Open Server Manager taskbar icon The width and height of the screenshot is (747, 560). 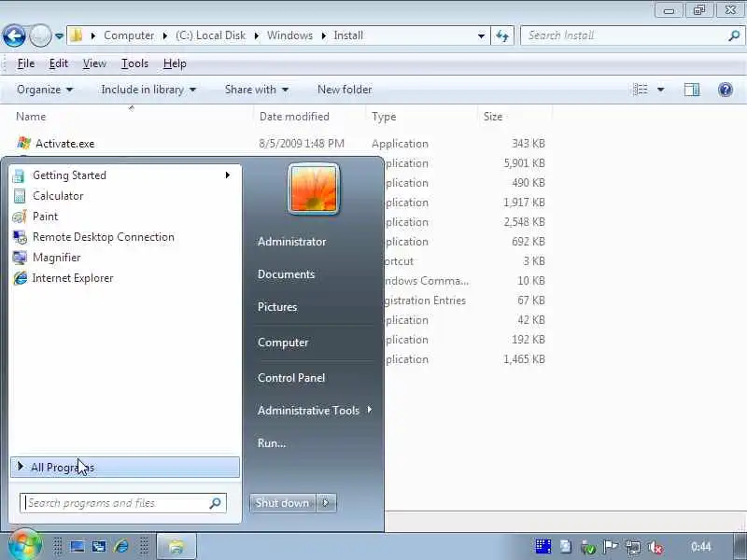78,546
